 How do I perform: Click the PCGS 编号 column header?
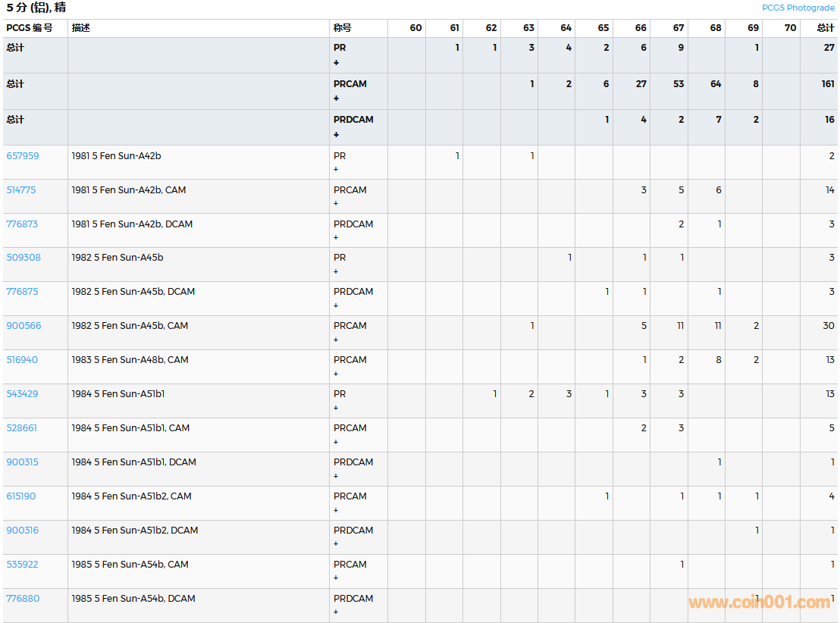pyautogui.click(x=30, y=28)
